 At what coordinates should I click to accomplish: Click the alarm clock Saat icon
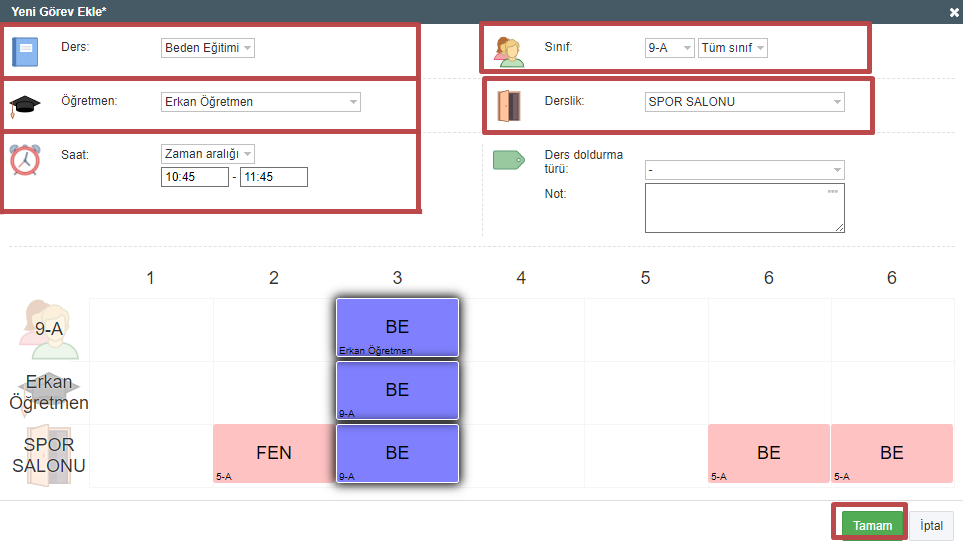coord(24,160)
